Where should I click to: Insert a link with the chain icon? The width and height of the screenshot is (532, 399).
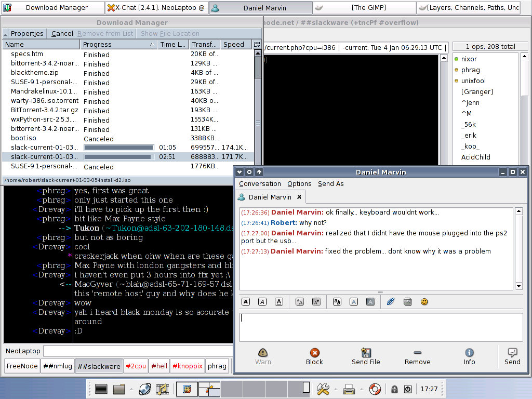coord(391,302)
